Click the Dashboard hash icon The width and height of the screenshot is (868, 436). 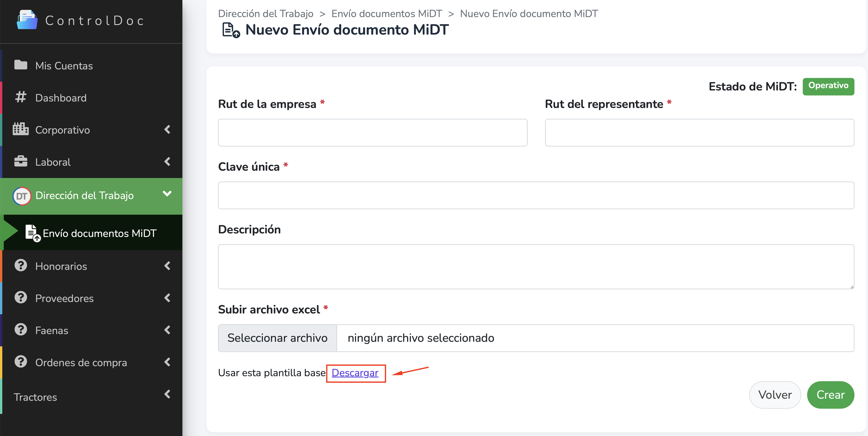pyautogui.click(x=21, y=97)
